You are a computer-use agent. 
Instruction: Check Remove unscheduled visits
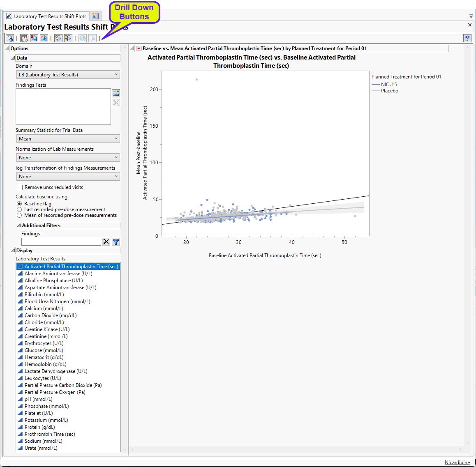pos(19,187)
